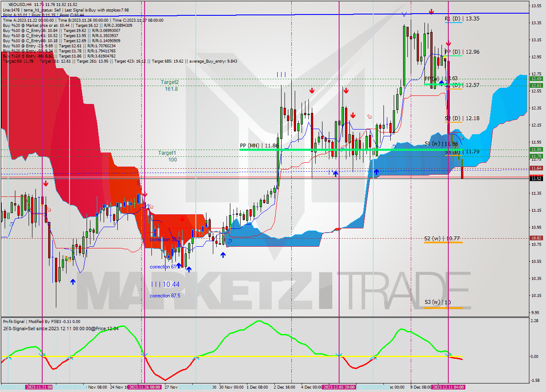Select the R1 (D) 13.35 pivot label

click(462, 19)
